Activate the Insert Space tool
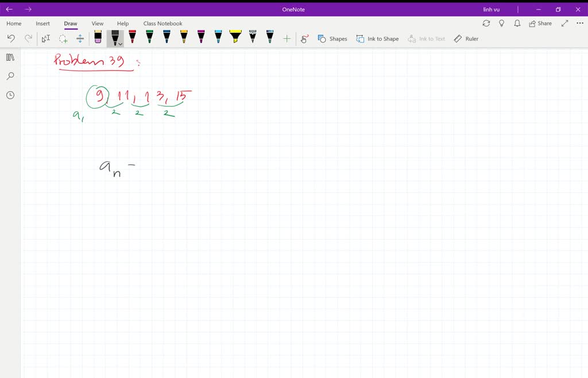The height and width of the screenshot is (378, 588). pyautogui.click(x=80, y=38)
